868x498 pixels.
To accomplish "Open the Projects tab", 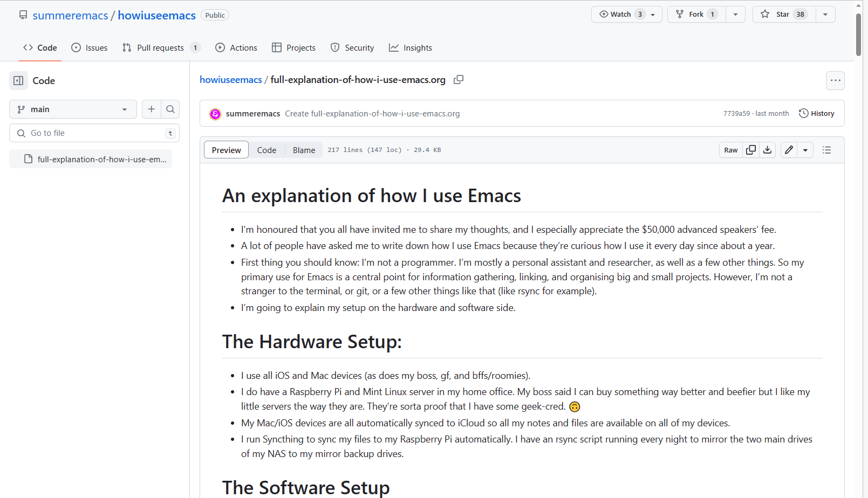I will click(294, 48).
